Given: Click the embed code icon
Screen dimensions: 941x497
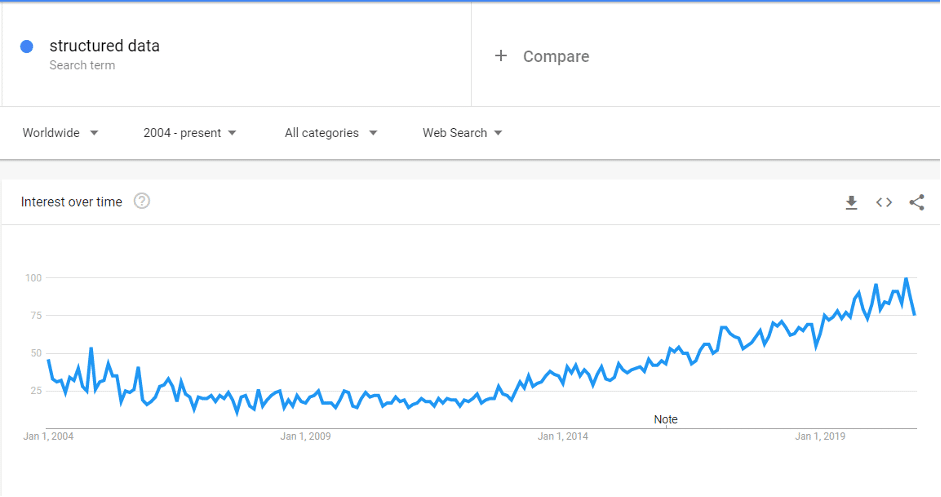Looking at the screenshot, I should (884, 203).
